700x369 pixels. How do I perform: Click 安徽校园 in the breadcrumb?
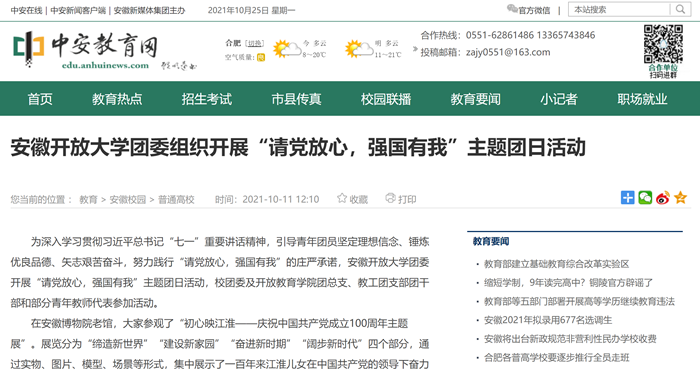click(128, 199)
